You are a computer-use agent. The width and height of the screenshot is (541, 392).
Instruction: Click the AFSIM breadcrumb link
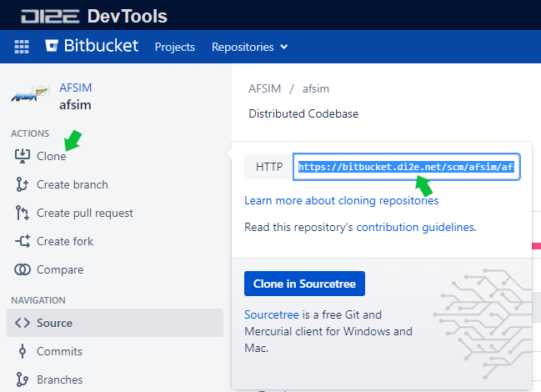click(x=264, y=88)
